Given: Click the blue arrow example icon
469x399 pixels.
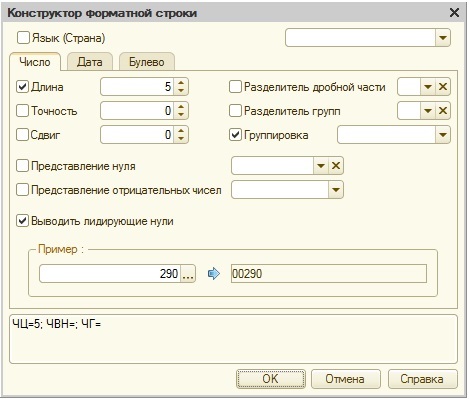Looking at the screenshot, I should tap(213, 274).
